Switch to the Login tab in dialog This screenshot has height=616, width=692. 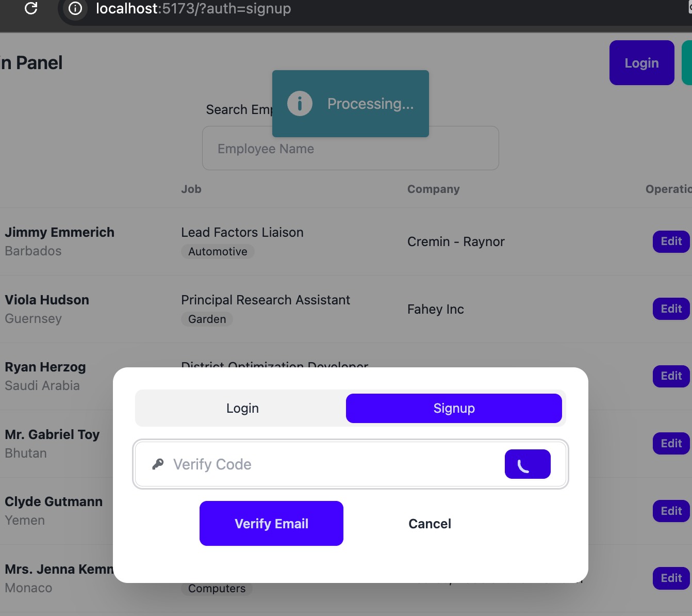pyautogui.click(x=242, y=408)
